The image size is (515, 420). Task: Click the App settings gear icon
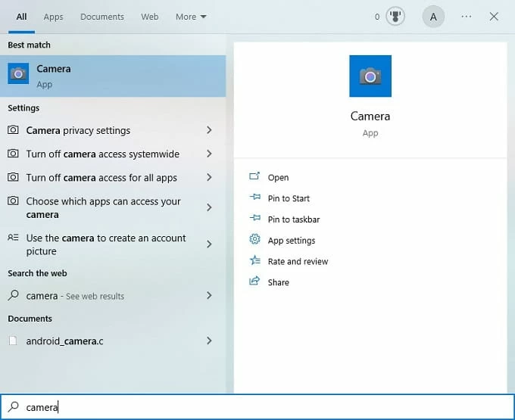[x=254, y=240]
